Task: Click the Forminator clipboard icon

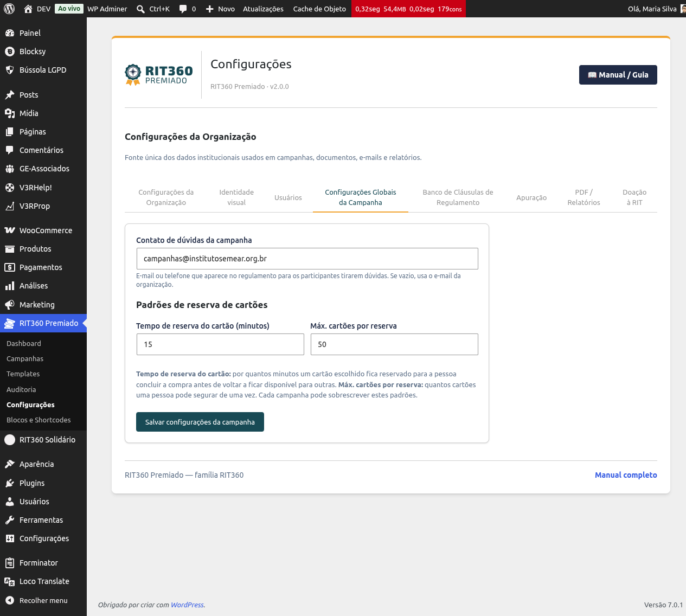Action: point(10,563)
